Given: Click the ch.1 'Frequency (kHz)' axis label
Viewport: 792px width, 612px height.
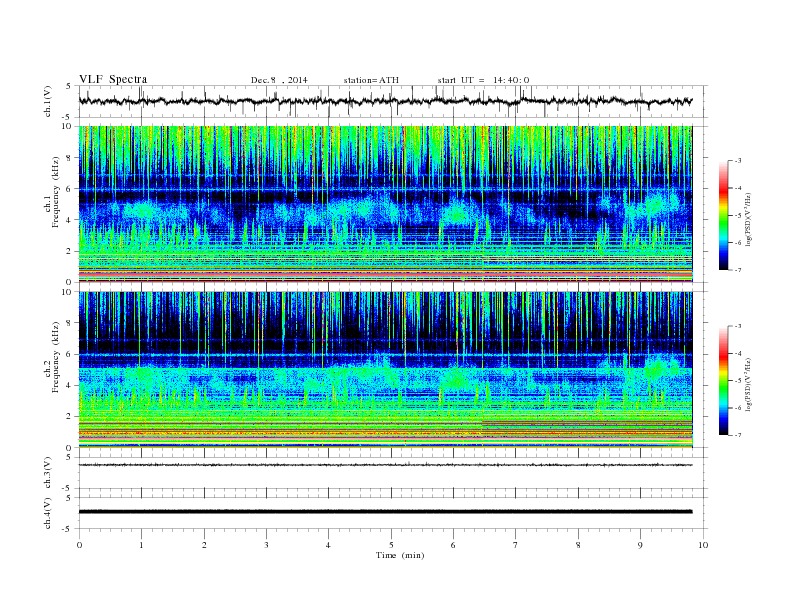Looking at the screenshot, I should click(x=56, y=192).
